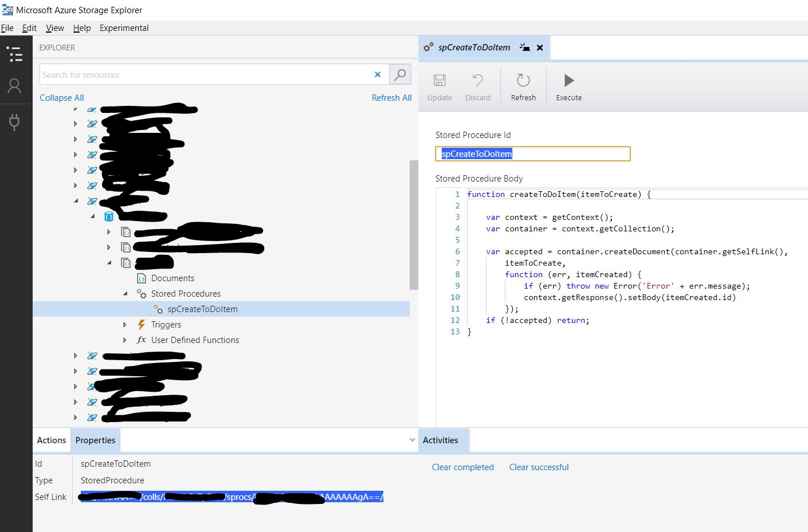
Task: Execute the spCreateToDoItem stored procedure
Action: 567,86
